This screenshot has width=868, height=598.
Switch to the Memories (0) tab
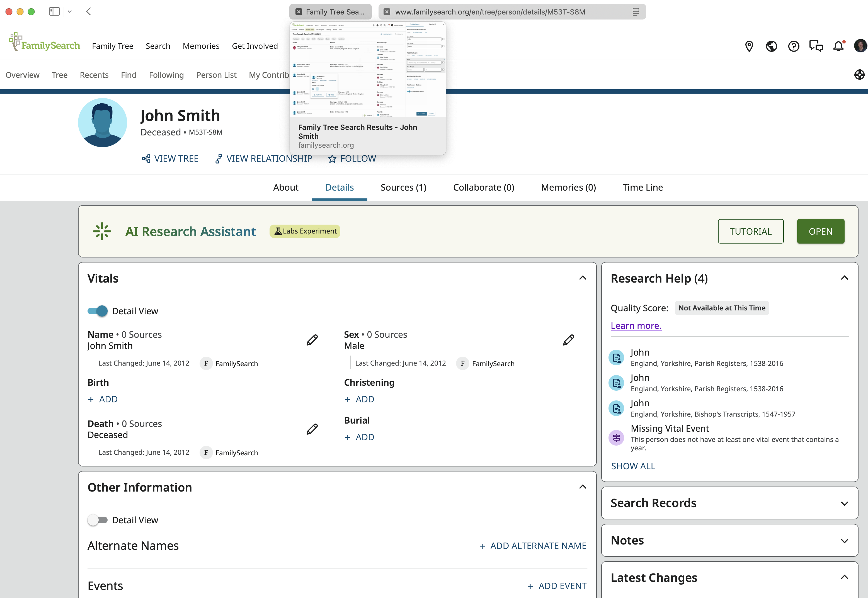[x=568, y=187]
